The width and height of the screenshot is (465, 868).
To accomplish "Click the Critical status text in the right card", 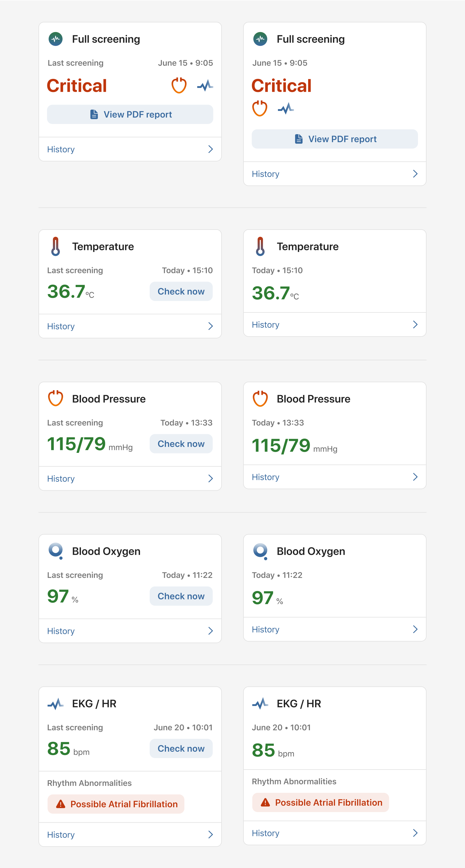I will click(x=281, y=86).
